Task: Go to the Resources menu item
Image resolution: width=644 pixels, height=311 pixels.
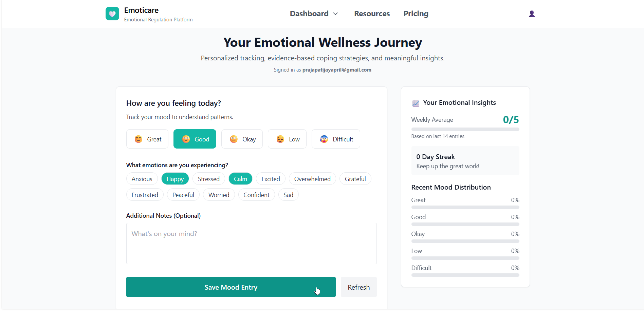Action: click(372, 14)
